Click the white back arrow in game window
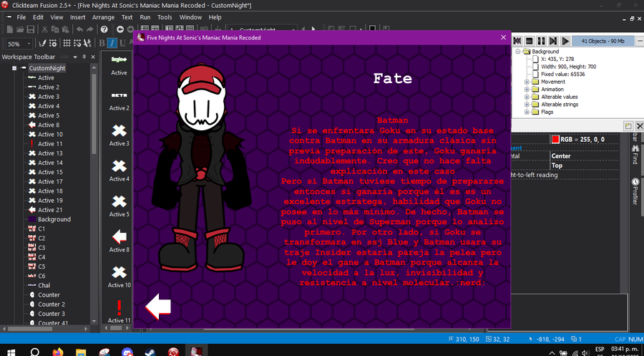The image size is (644, 356). click(x=158, y=307)
